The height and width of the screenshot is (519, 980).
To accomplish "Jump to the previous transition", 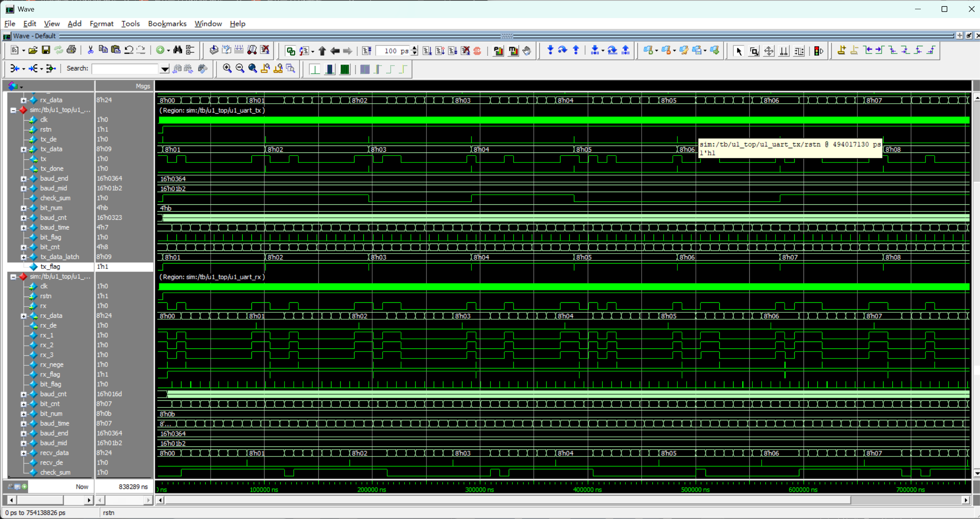I will coord(867,50).
